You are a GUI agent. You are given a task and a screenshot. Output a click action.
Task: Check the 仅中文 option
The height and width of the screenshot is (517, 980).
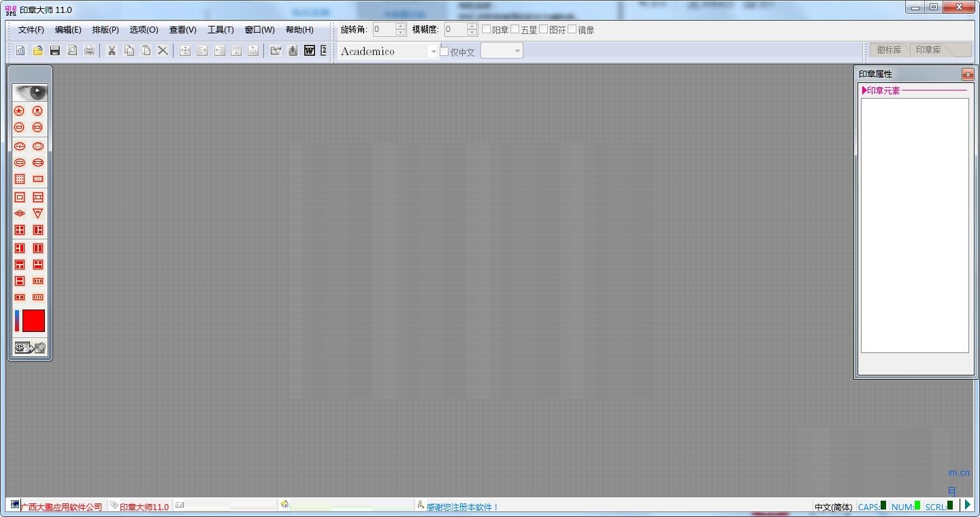tap(444, 50)
